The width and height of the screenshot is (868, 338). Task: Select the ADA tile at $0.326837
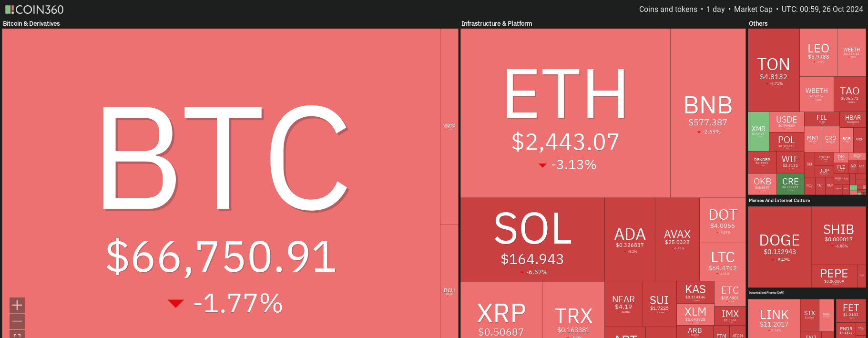(630, 239)
